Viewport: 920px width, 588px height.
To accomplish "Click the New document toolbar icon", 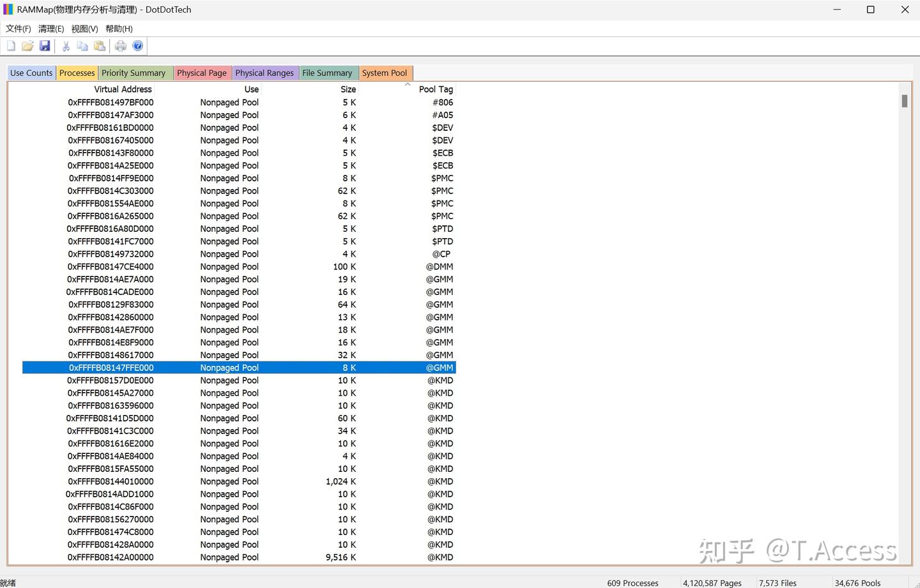I will click(11, 46).
